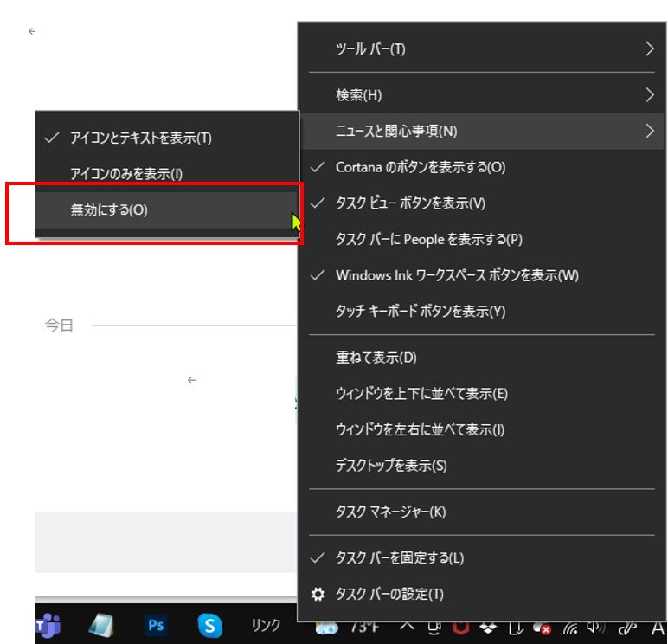
Task: Select ウィンドウを左右に並べて表示(I)
Action: [x=481, y=429]
